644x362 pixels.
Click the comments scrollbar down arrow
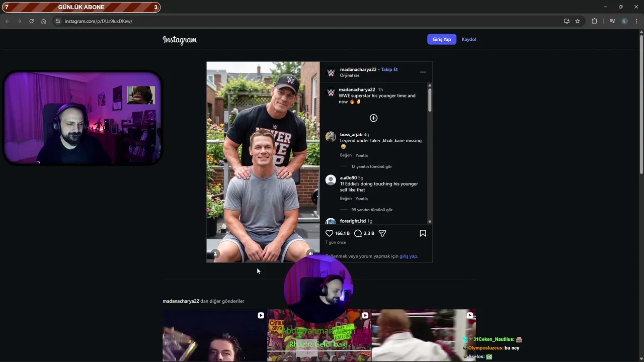(x=430, y=222)
